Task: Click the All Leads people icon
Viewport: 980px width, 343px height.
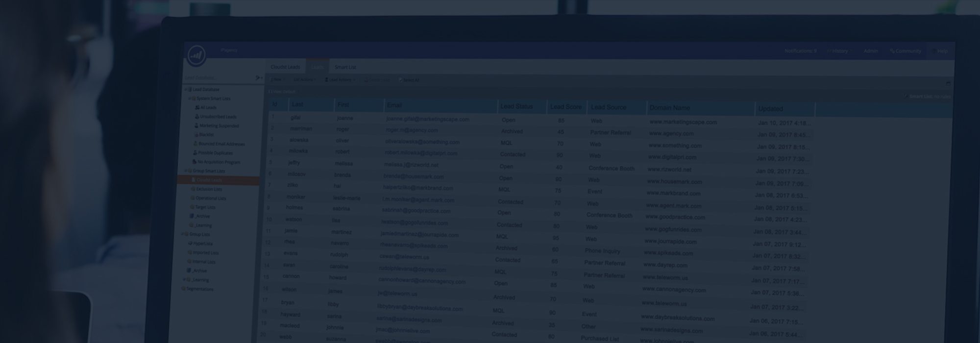Action: coord(197,107)
